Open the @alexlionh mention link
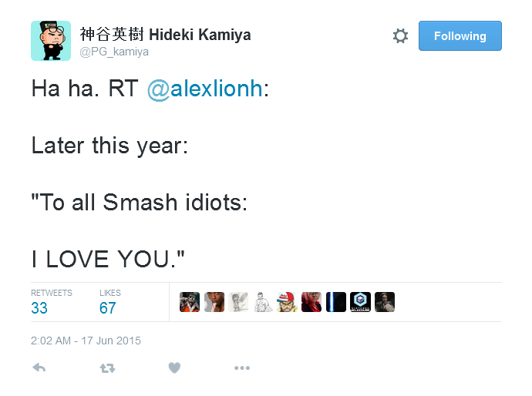532x396 pixels. coord(204,88)
